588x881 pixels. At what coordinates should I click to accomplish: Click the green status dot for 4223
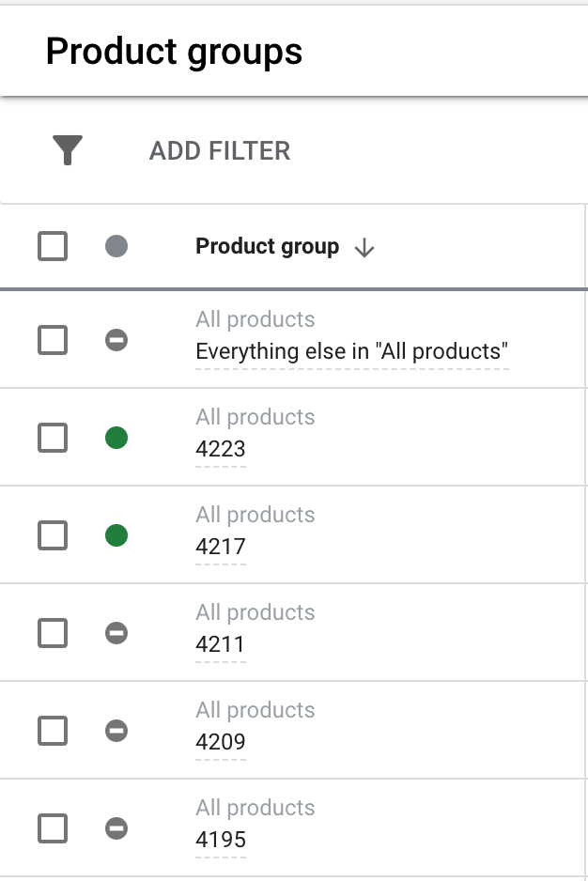pos(116,438)
